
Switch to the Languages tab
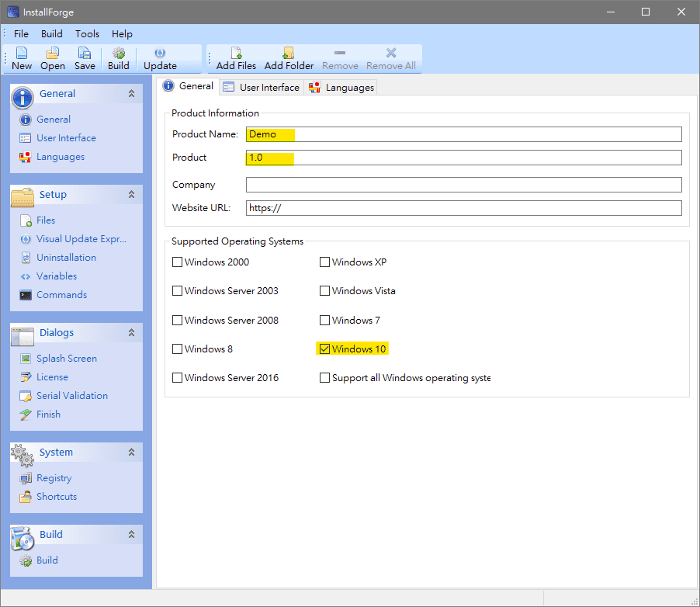(341, 88)
